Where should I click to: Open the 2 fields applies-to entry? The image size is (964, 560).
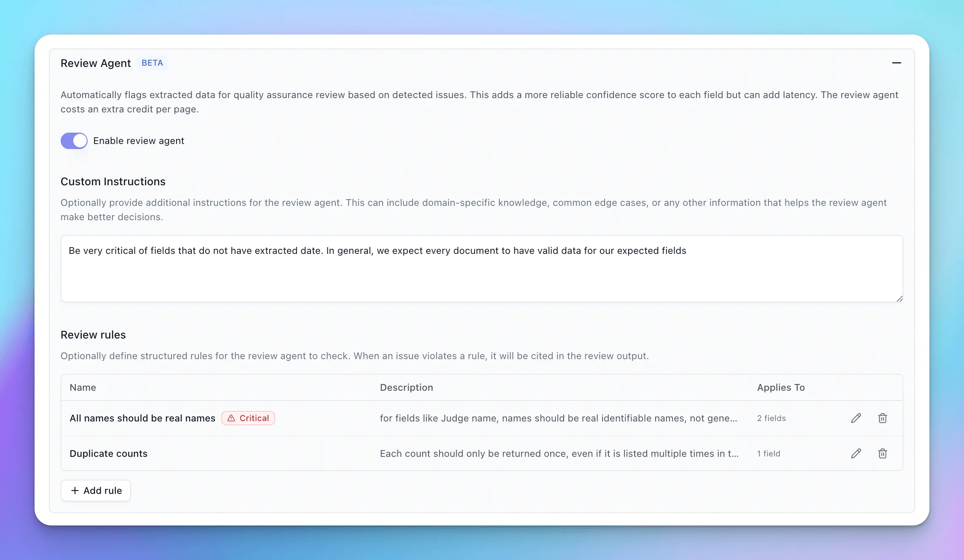tap(771, 418)
